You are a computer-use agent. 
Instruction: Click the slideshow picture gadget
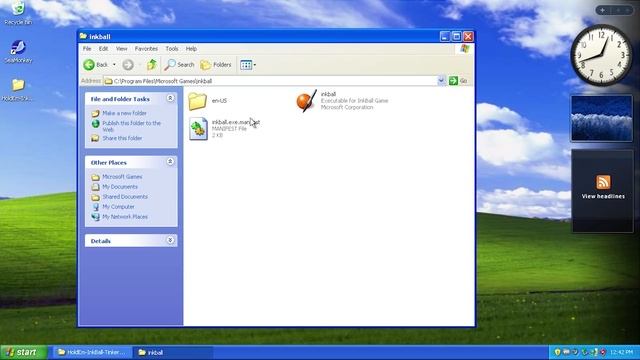[x=602, y=119]
